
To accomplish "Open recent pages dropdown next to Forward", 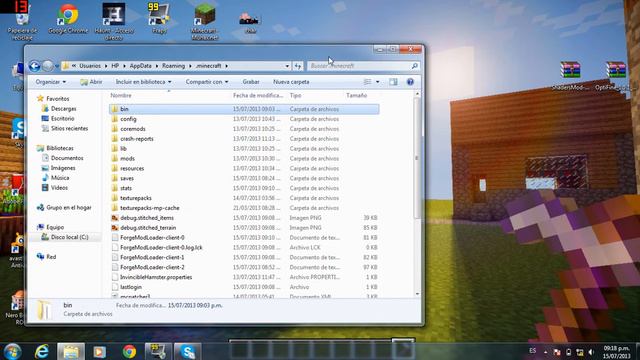I will tap(57, 66).
